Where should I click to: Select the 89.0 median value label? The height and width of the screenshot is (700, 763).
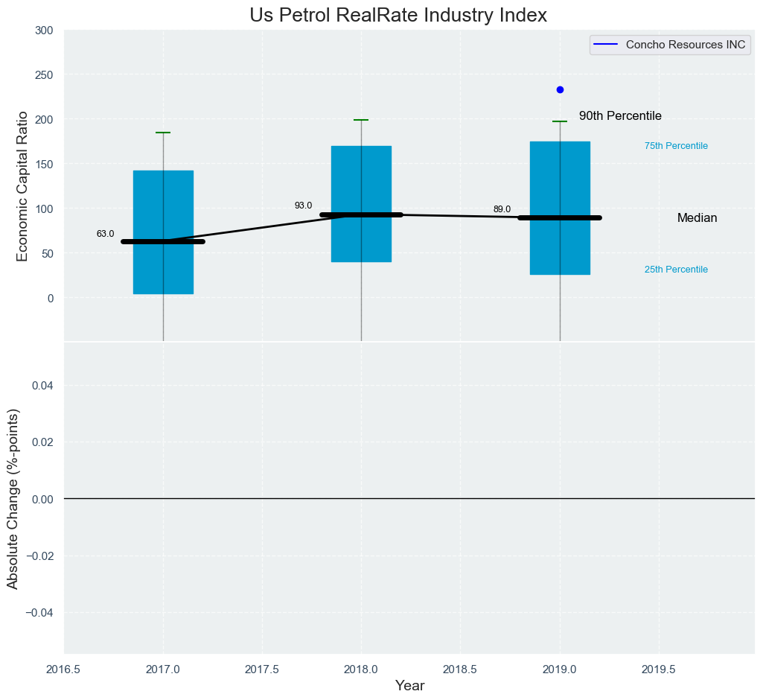click(x=502, y=209)
